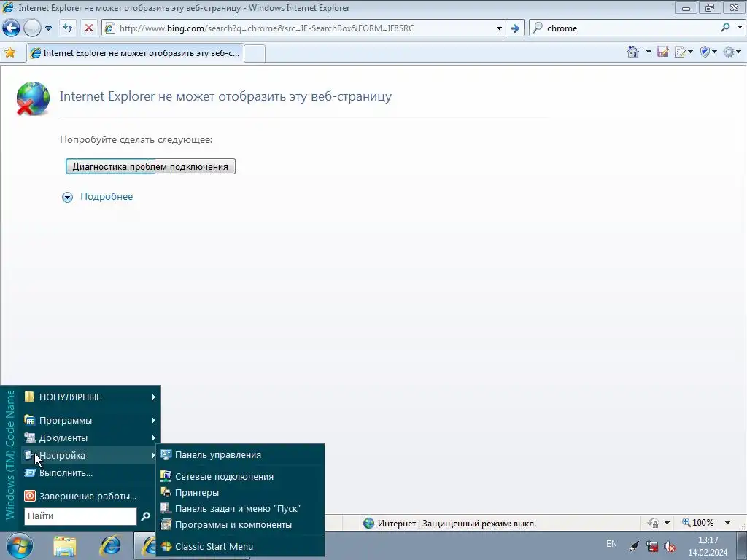Select the Internet Explorer error page tab
747x560 pixels.
click(135, 52)
